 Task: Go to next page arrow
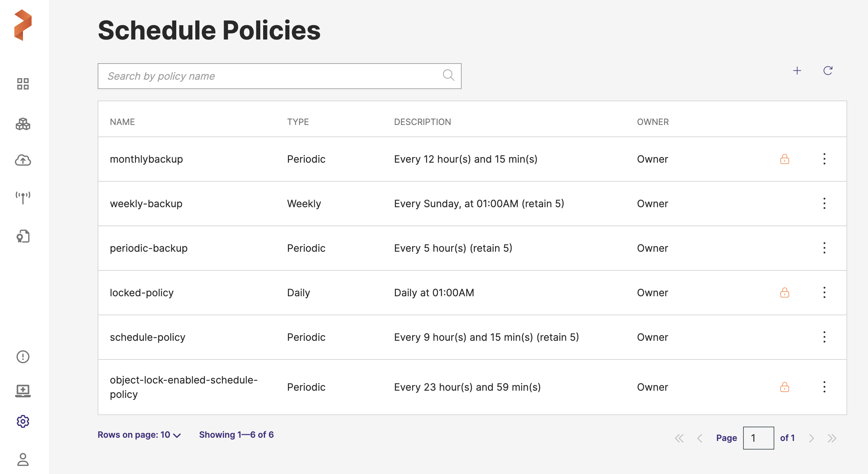pyautogui.click(x=811, y=438)
